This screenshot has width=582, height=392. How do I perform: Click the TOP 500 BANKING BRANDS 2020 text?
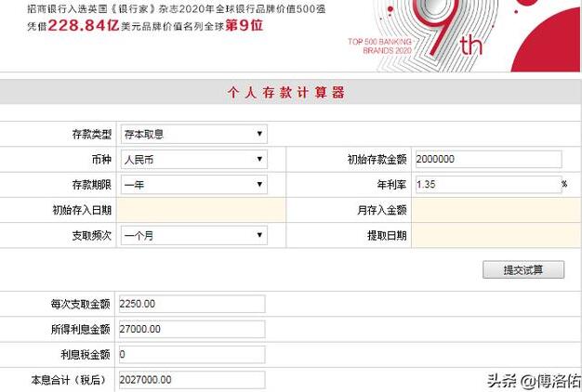point(379,46)
